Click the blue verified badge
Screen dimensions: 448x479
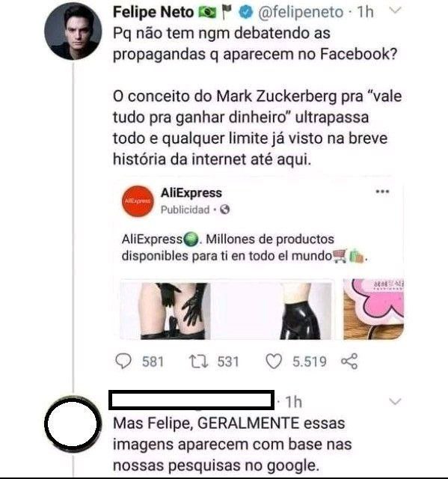(x=246, y=12)
